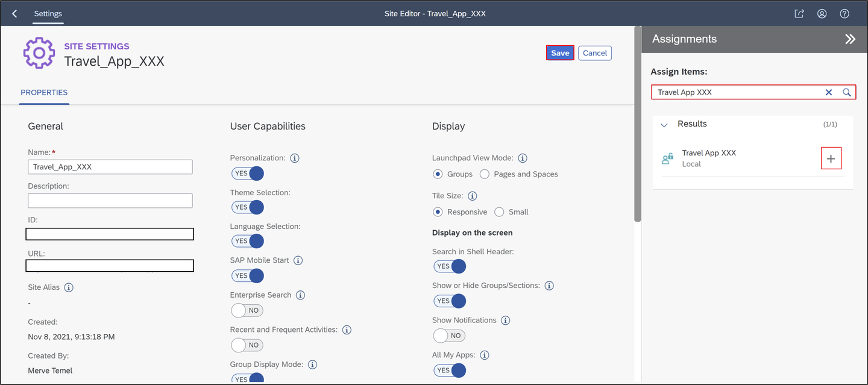Show info for All My Apps
The image size is (868, 385).
tap(485, 355)
